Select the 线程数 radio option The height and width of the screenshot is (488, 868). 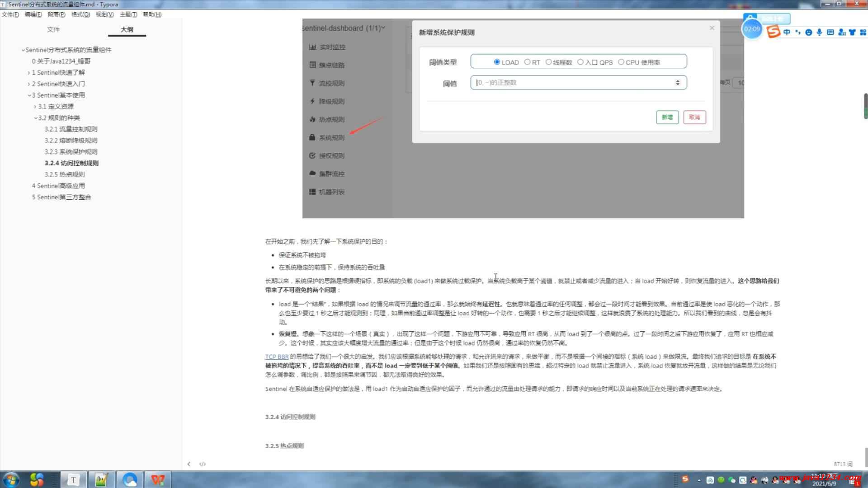tap(548, 62)
